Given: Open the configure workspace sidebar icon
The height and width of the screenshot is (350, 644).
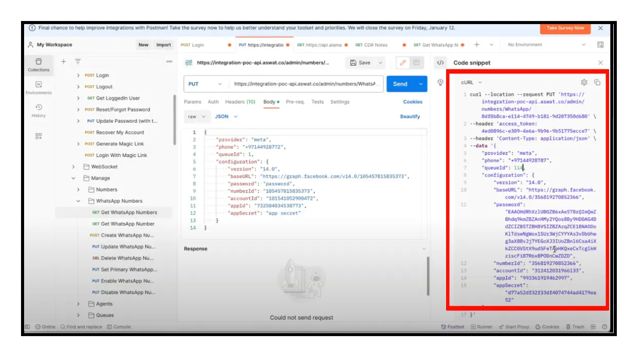Looking at the screenshot, I should (39, 136).
